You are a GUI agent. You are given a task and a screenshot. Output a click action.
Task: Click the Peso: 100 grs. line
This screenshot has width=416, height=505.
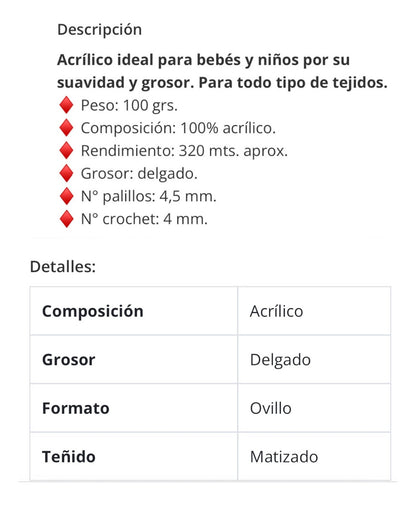129,105
